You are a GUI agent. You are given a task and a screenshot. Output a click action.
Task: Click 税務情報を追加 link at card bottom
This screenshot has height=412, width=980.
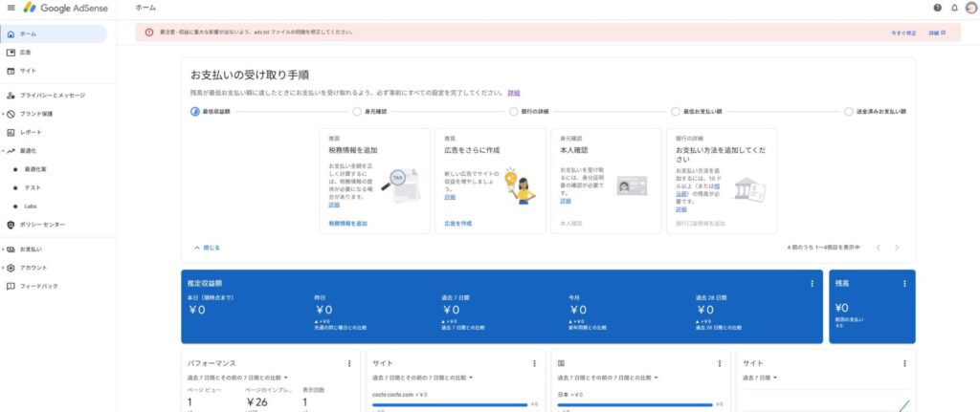(x=348, y=223)
